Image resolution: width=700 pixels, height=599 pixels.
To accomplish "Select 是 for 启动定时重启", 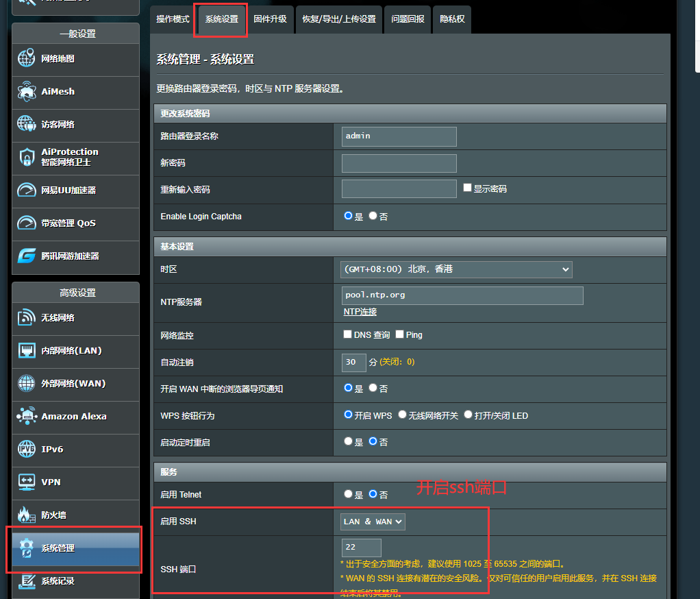I will coord(348,441).
